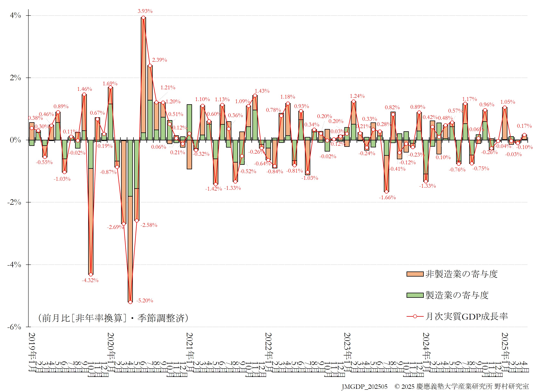This screenshot has width=542, height=392.
Task: Click the -2.69% data label
Action: pyautogui.click(x=115, y=227)
